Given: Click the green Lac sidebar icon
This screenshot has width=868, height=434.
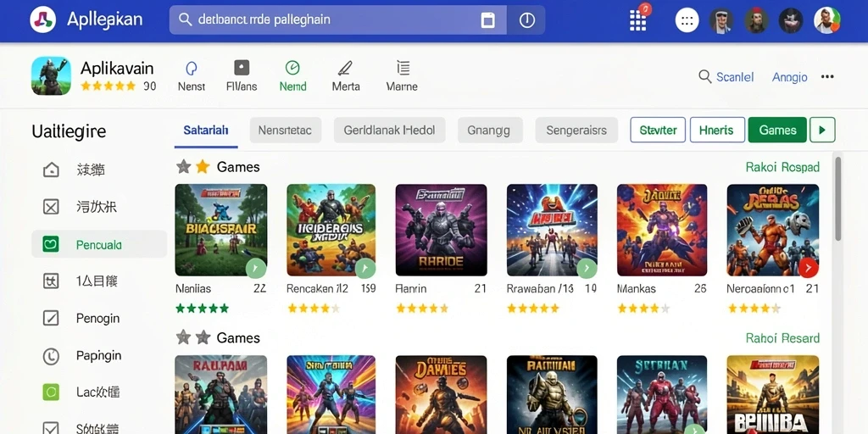Looking at the screenshot, I should (51, 392).
